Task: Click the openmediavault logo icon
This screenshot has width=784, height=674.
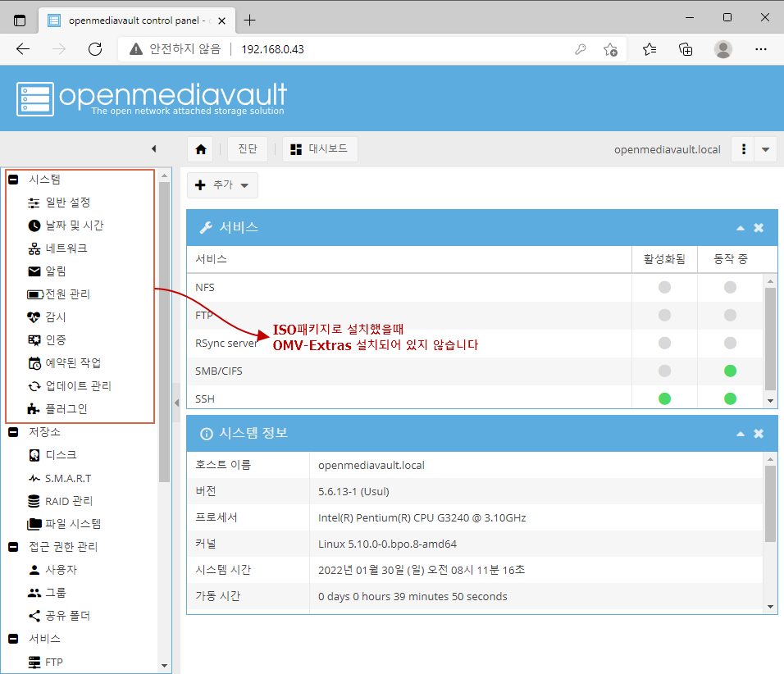Action: point(35,99)
